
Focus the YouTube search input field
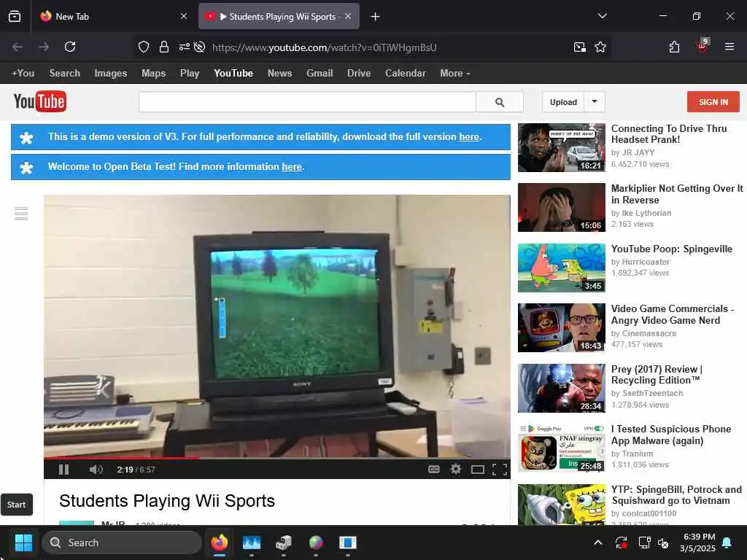coord(307,102)
